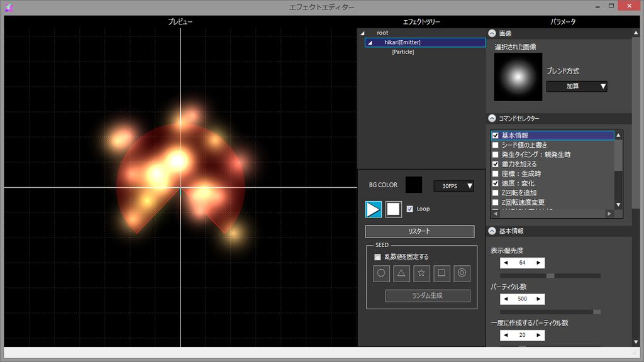644x362 pixels.
Task: Collapse the hikari[Emitter] tree node
Action: coord(370,43)
